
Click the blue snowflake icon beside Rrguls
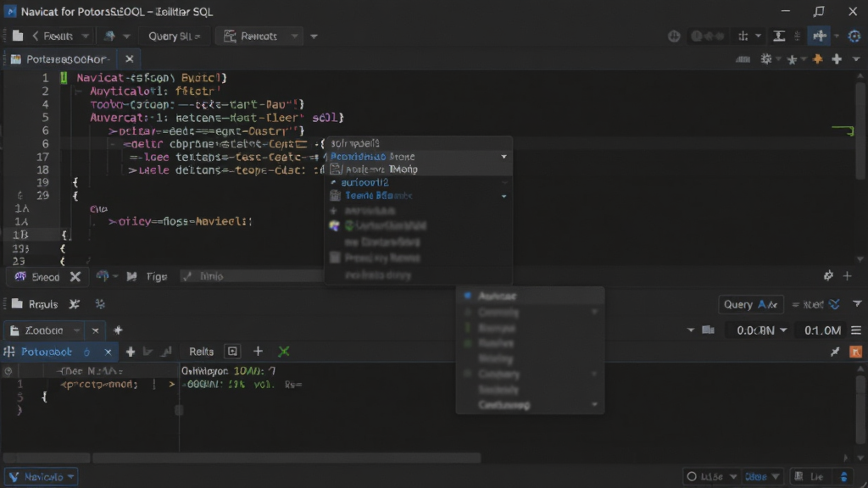(x=100, y=304)
